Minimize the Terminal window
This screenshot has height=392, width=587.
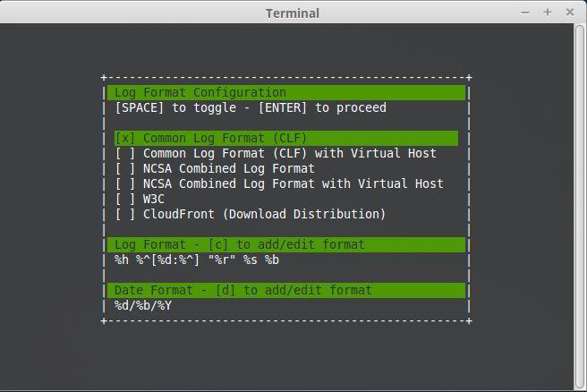tap(527, 13)
